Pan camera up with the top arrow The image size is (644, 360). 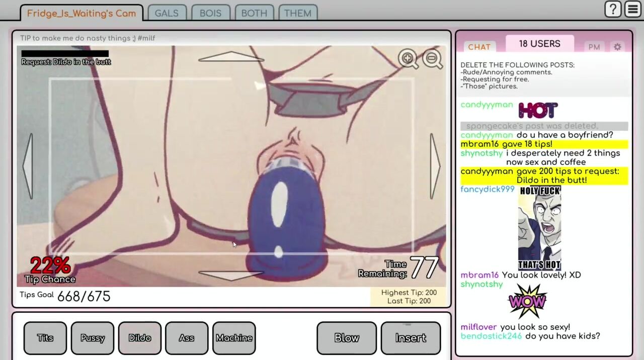click(231, 57)
